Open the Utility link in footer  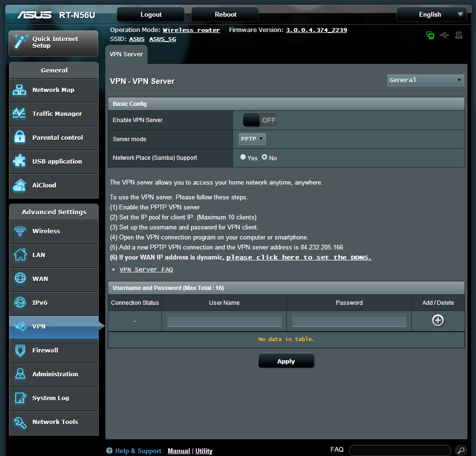coord(204,451)
